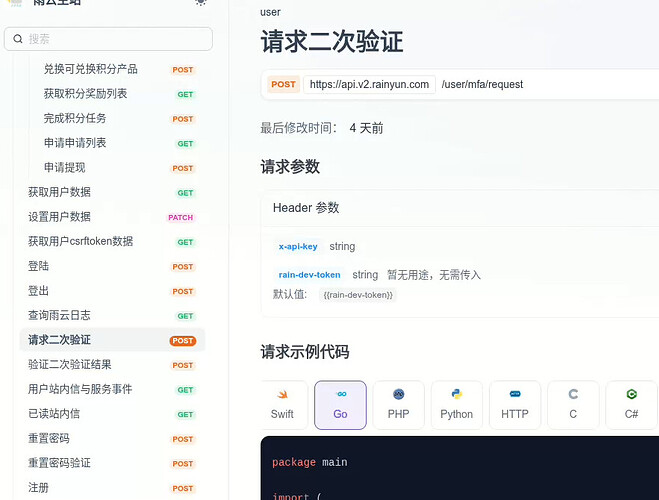Select the Swift code example tab

(282, 405)
